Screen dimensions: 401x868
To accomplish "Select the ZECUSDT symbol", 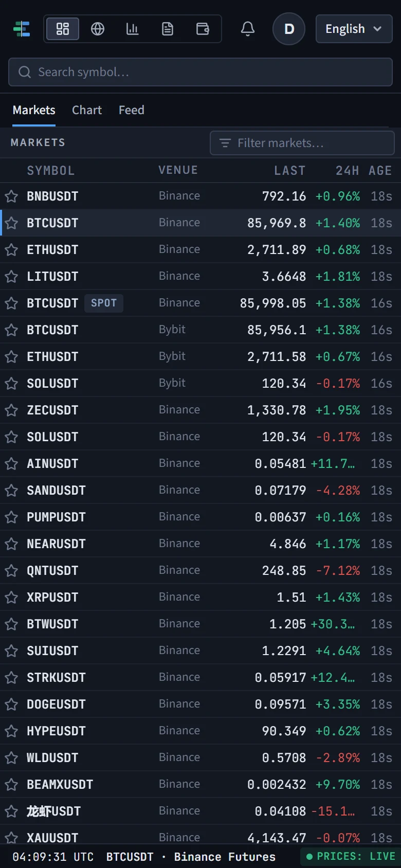I will point(52,410).
